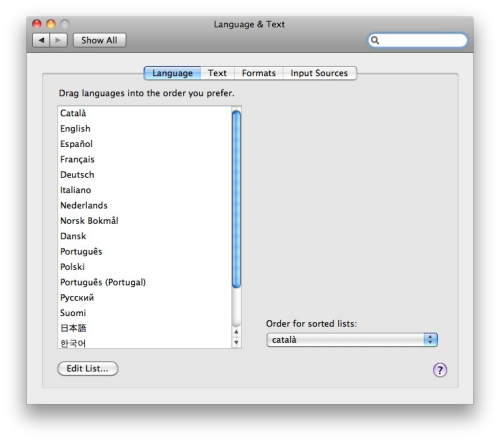Click the blue scrollbar thumb in language list

pos(236,199)
